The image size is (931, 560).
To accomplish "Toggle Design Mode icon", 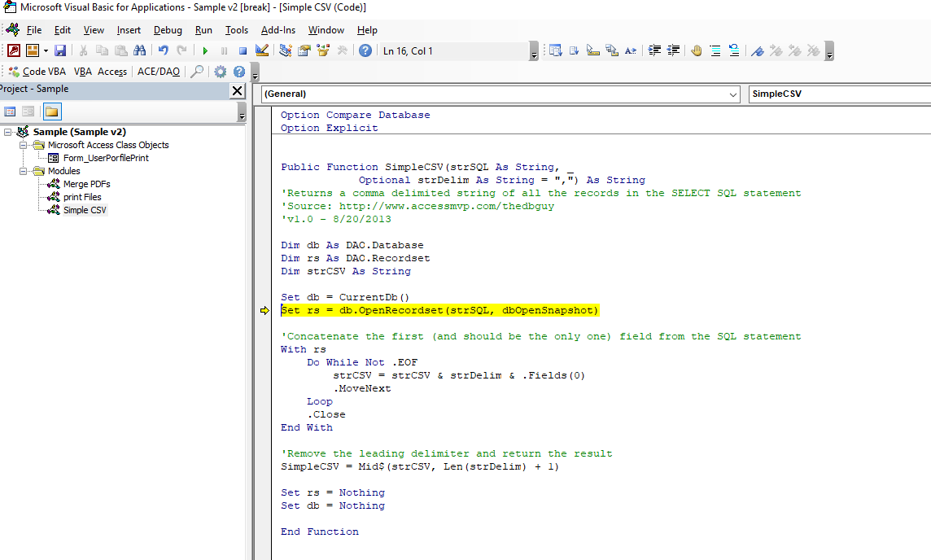I will (x=261, y=50).
